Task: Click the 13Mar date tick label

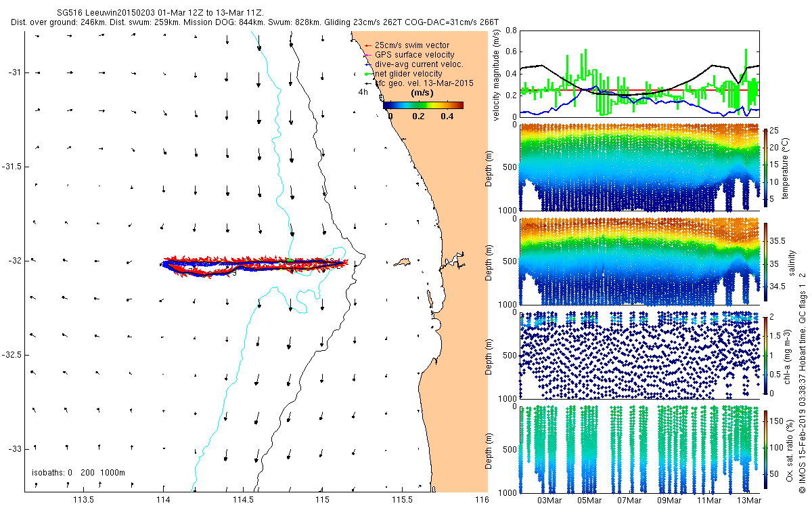Action: coord(749,500)
